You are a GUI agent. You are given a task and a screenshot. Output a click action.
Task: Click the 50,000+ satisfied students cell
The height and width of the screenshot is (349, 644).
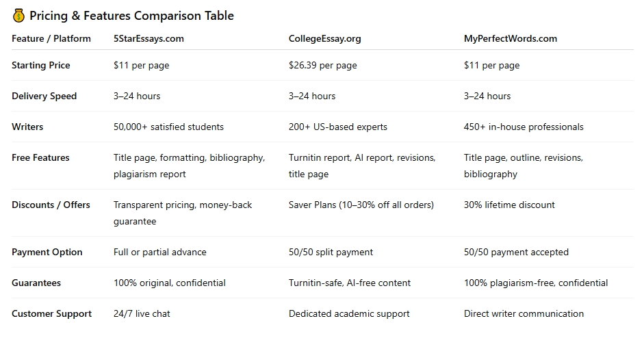[168, 127]
